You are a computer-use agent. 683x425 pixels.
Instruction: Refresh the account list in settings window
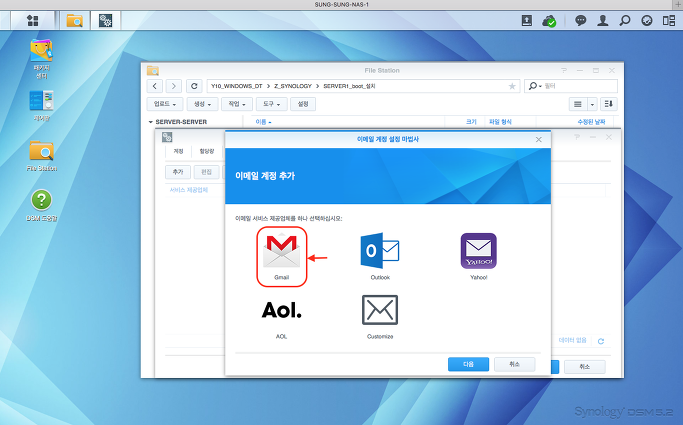(x=601, y=341)
